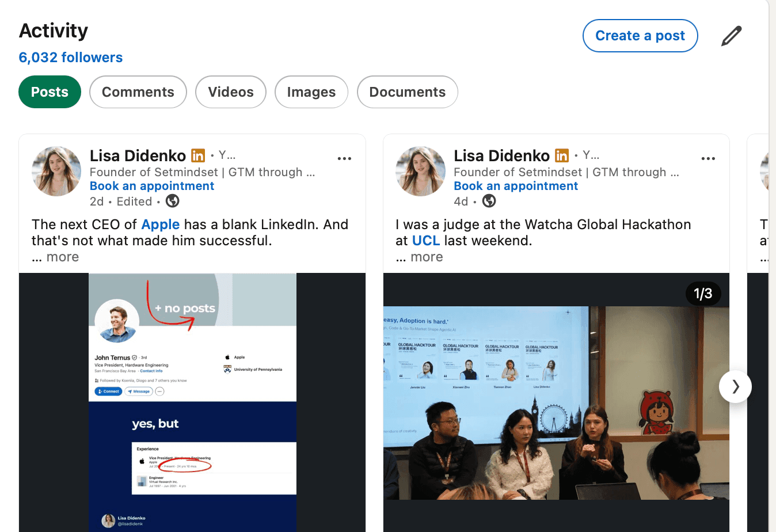Click Lisa Didenko name on Hackathon post
The width and height of the screenshot is (776, 532).
(502, 155)
